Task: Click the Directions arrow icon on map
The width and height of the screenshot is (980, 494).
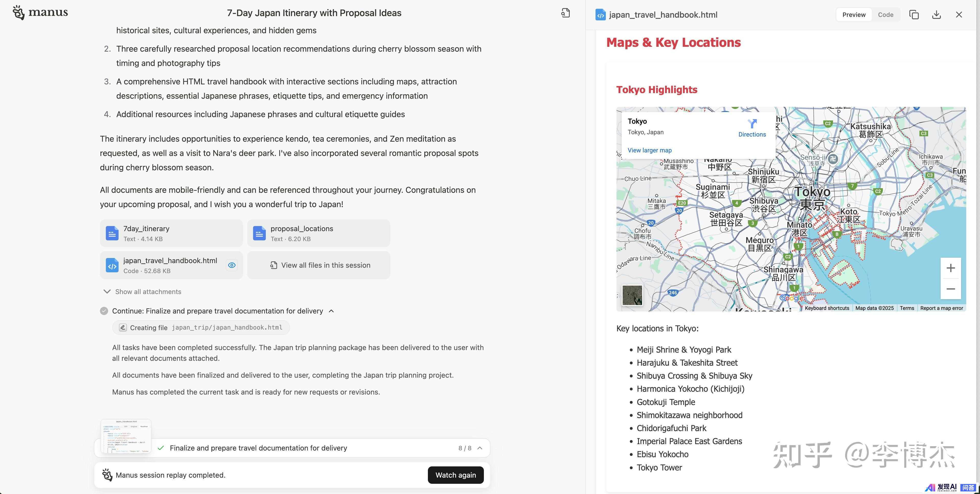Action: (752, 123)
